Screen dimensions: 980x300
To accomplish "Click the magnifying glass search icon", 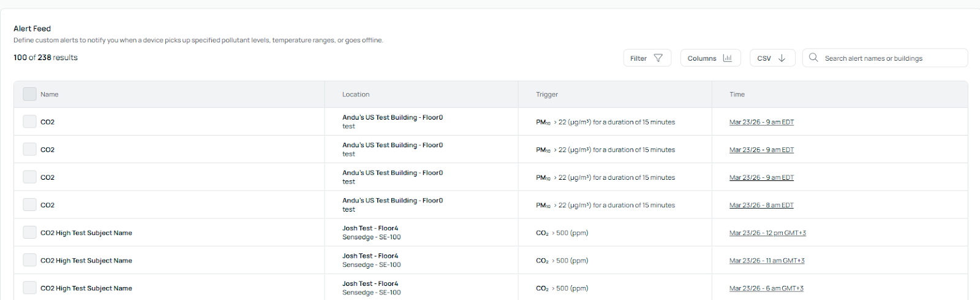I will [813, 58].
